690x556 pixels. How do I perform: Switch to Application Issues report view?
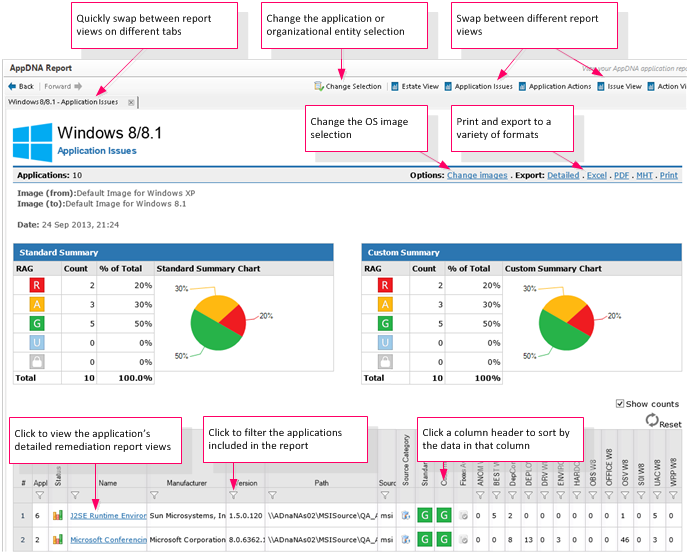pos(478,86)
